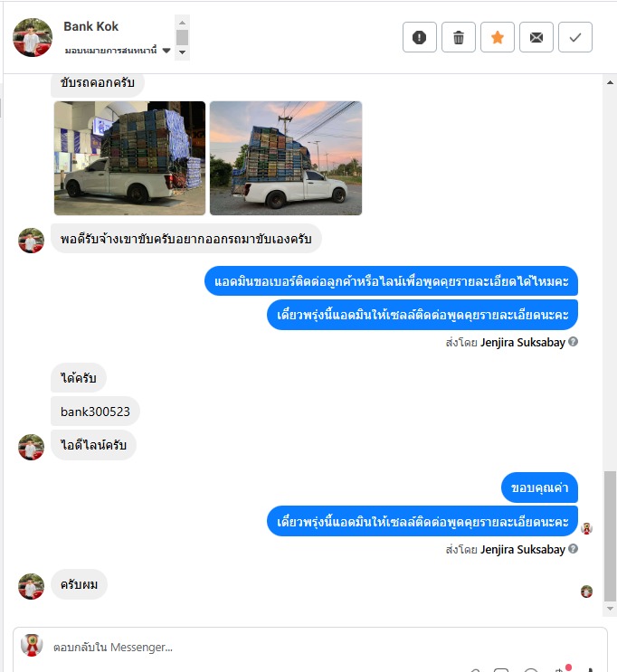
Task: Click help icon beside last Jenjira Suksabay
Action: 574,549
